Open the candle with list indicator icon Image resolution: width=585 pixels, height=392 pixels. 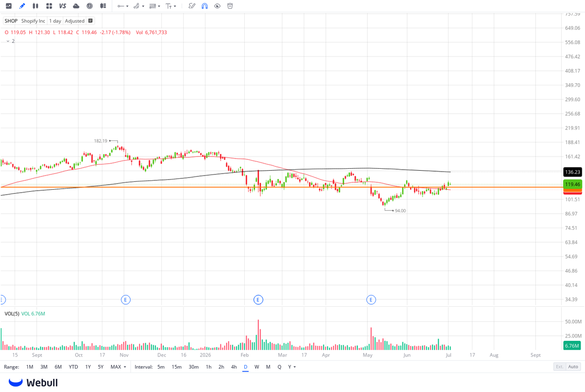(x=103, y=6)
